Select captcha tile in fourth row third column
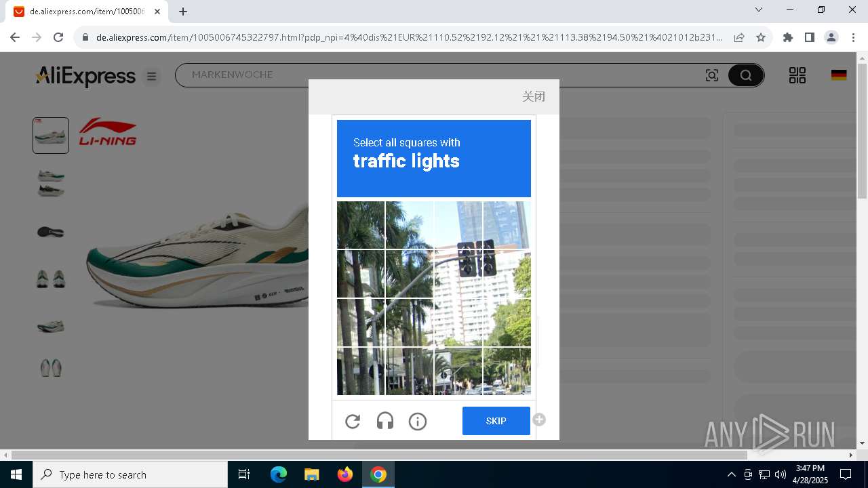Screen dimensions: 868x488 coord(458,371)
